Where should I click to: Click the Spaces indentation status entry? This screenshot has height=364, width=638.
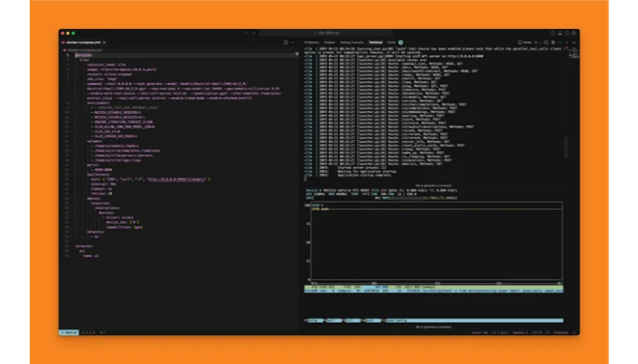click(x=520, y=332)
